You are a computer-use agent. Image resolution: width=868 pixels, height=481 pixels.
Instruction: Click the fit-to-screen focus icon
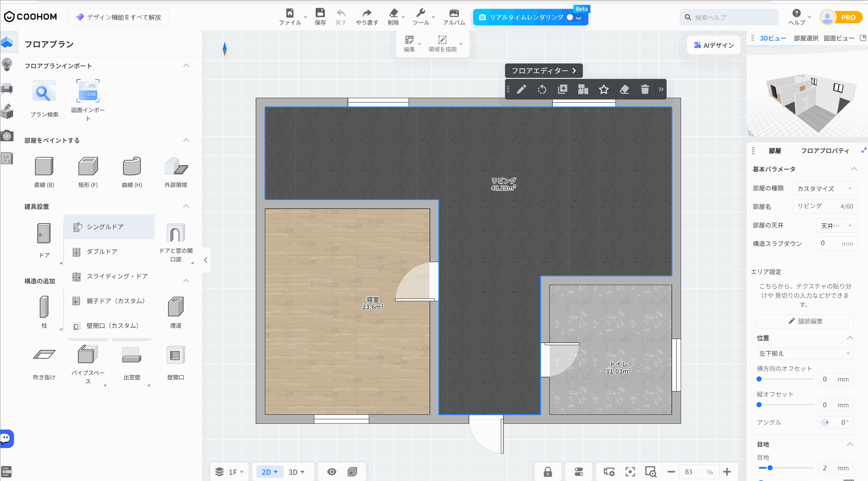pyautogui.click(x=630, y=472)
